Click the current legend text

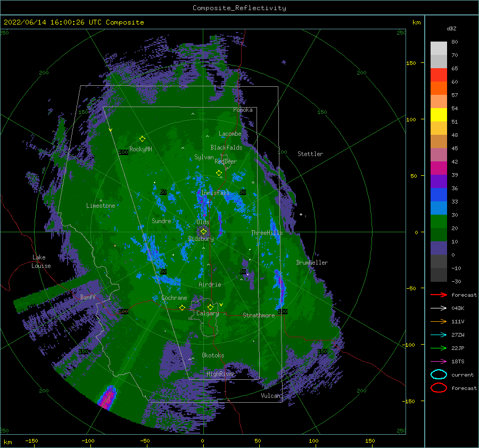[463, 374]
